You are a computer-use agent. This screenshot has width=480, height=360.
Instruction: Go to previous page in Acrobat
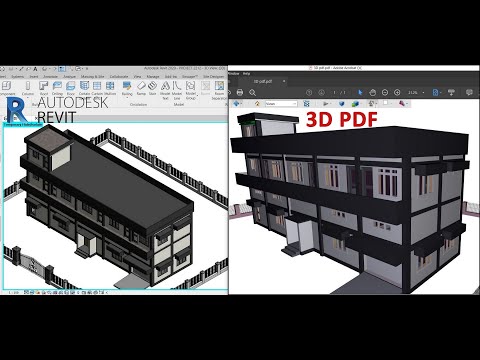(309, 92)
